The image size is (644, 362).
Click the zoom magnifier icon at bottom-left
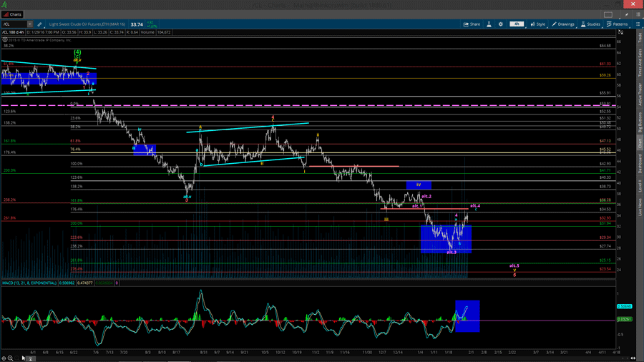[x=10, y=358]
